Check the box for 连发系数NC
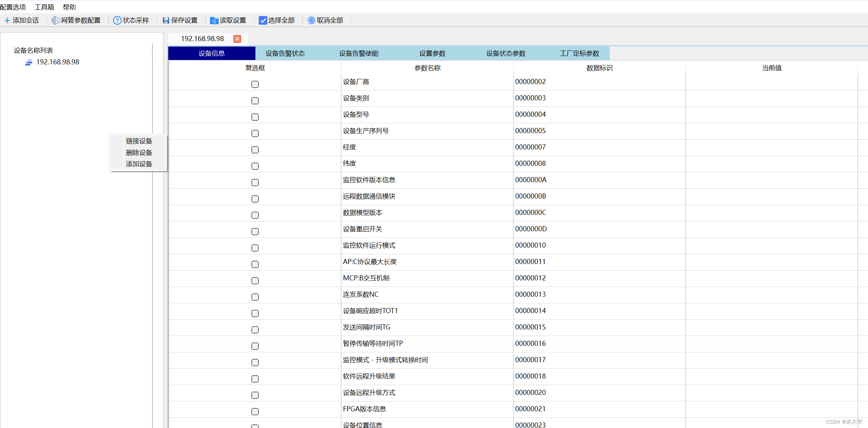The height and width of the screenshot is (428, 868). (x=255, y=297)
